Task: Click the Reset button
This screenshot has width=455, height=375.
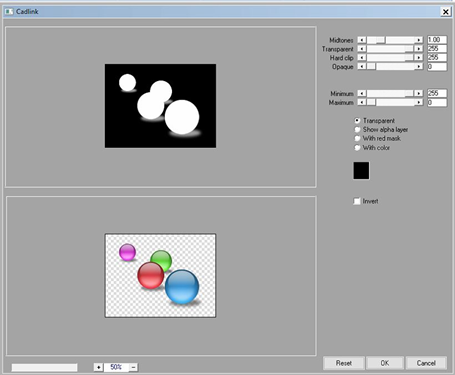Action: (x=344, y=363)
